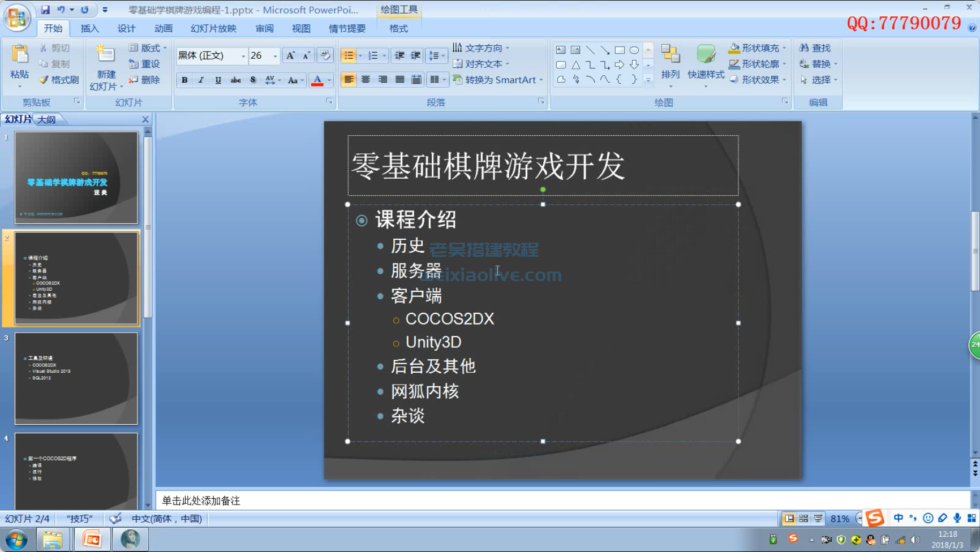
Task: Open Layout (版式) dropdown
Action: pos(148,48)
